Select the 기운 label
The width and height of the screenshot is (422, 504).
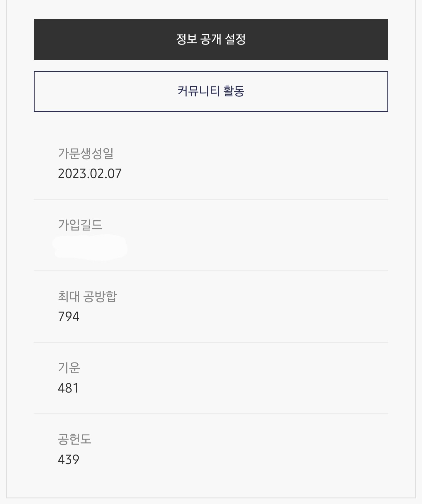[69, 367]
